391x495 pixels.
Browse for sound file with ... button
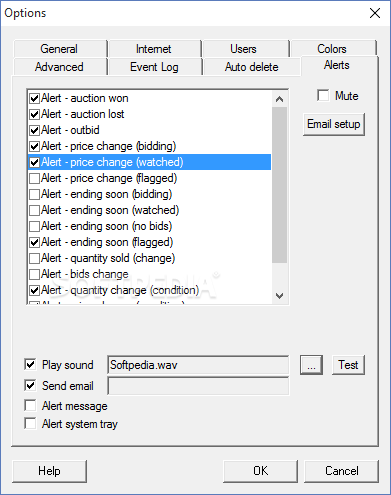click(311, 365)
